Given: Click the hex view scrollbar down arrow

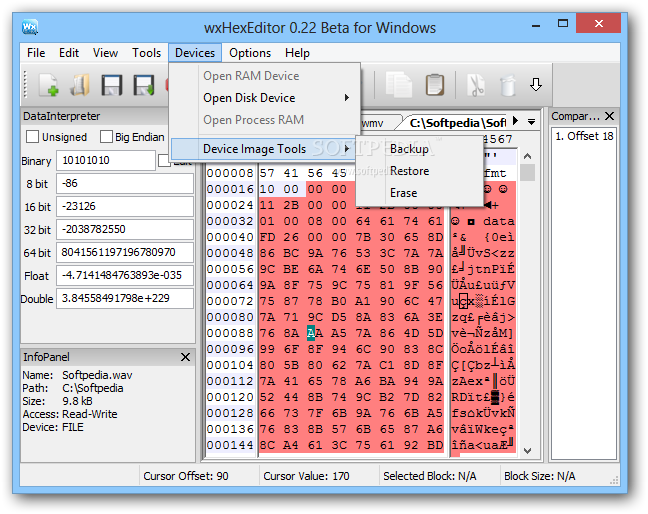Looking at the screenshot, I should tap(527, 451).
